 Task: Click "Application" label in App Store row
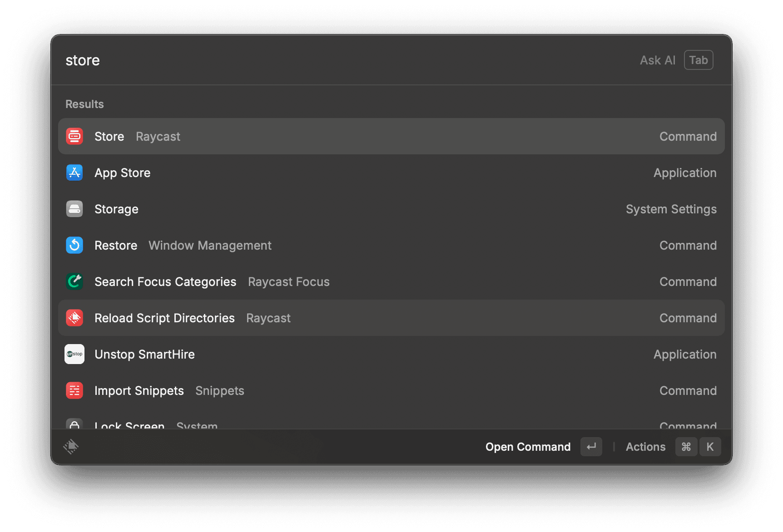click(x=685, y=172)
